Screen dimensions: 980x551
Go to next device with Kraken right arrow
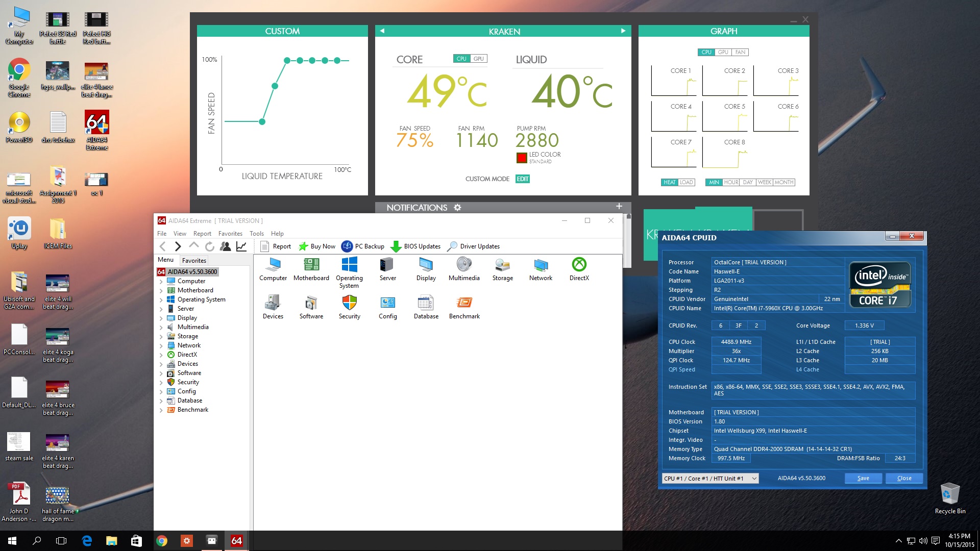click(623, 31)
